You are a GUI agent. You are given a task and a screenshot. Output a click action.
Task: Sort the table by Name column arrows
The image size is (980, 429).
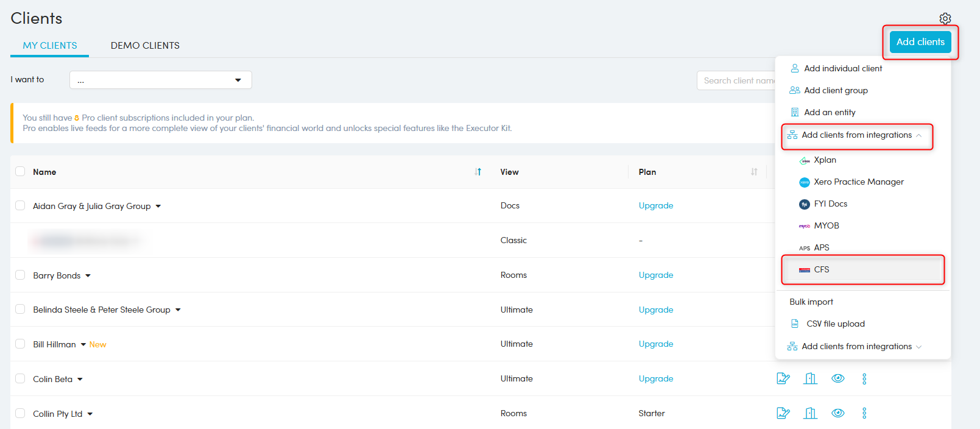[478, 172]
